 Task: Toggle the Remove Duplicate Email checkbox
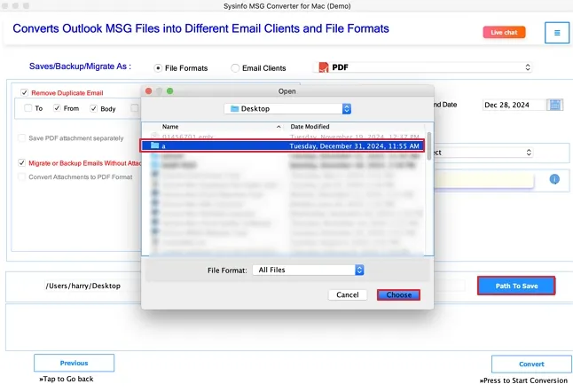(24, 92)
